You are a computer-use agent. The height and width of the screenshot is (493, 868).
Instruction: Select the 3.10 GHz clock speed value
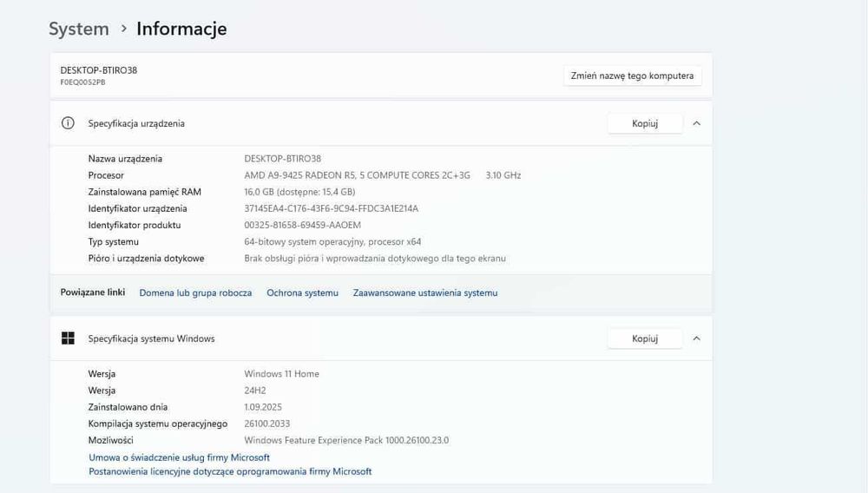coord(503,175)
